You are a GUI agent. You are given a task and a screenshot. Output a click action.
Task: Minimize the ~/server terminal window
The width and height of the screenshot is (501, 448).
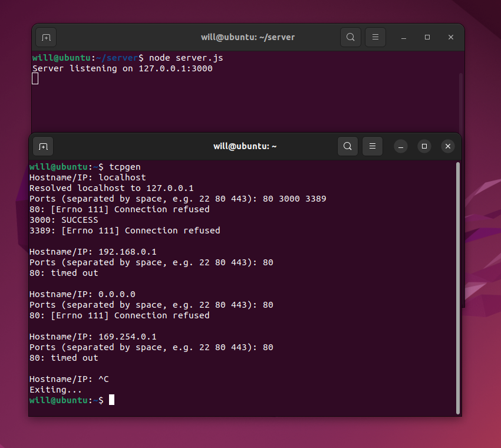[404, 37]
